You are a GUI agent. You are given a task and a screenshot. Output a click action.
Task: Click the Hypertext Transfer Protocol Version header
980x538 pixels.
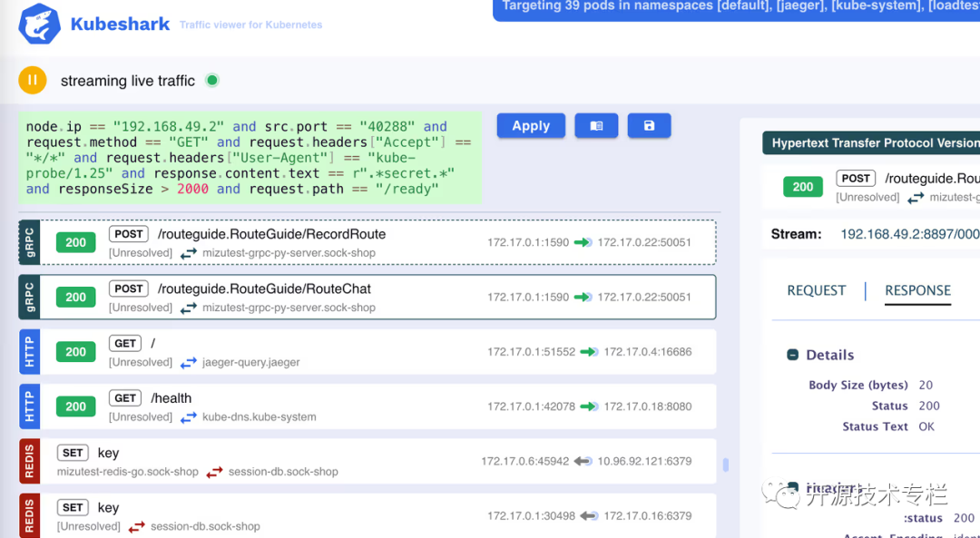(x=871, y=143)
